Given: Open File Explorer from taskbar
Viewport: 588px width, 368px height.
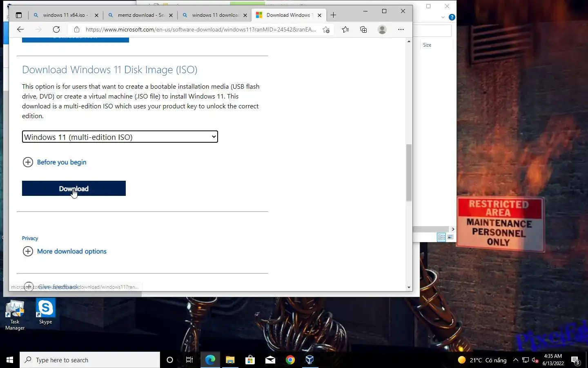Looking at the screenshot, I should click(230, 360).
